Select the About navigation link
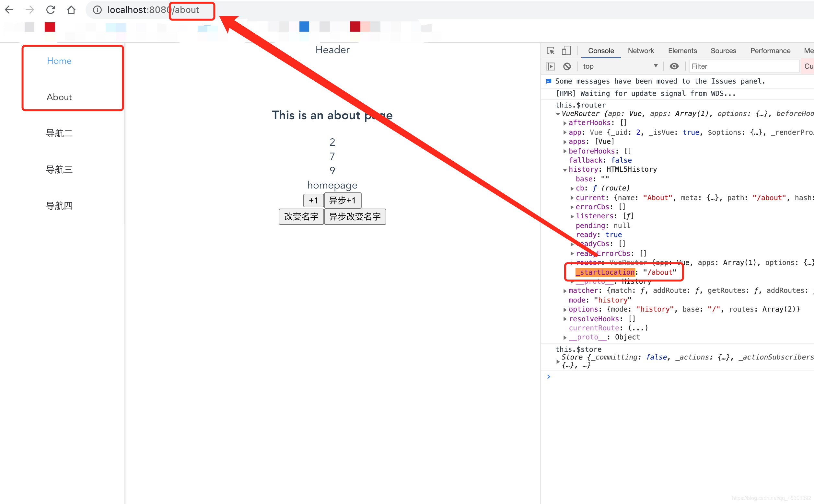 pos(59,97)
